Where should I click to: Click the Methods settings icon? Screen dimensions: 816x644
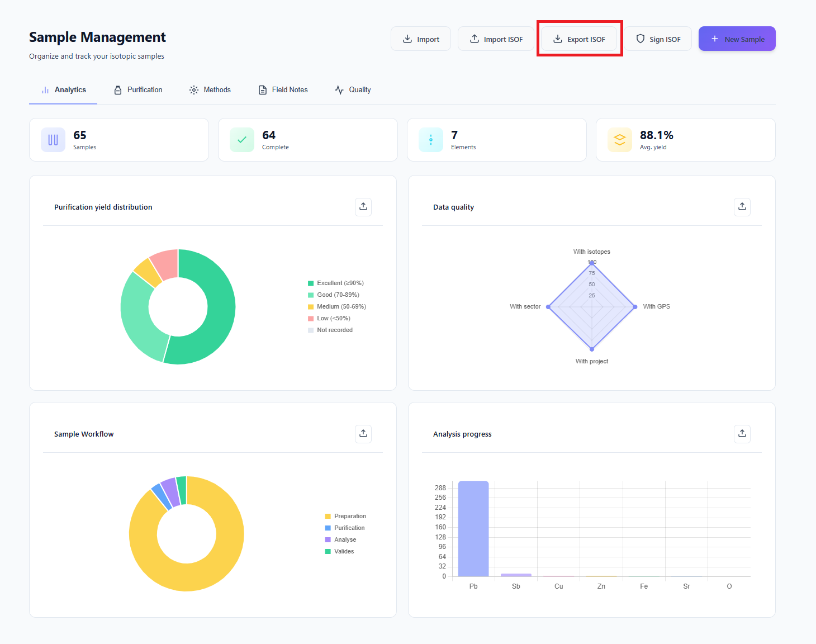click(193, 89)
